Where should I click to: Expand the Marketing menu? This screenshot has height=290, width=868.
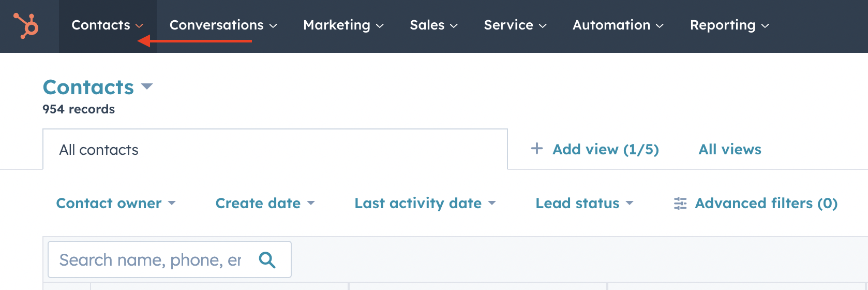(343, 25)
